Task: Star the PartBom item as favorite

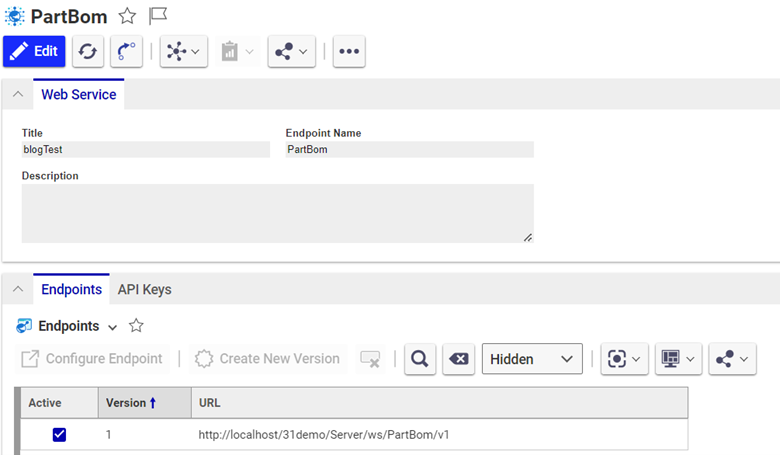Action: 127,16
